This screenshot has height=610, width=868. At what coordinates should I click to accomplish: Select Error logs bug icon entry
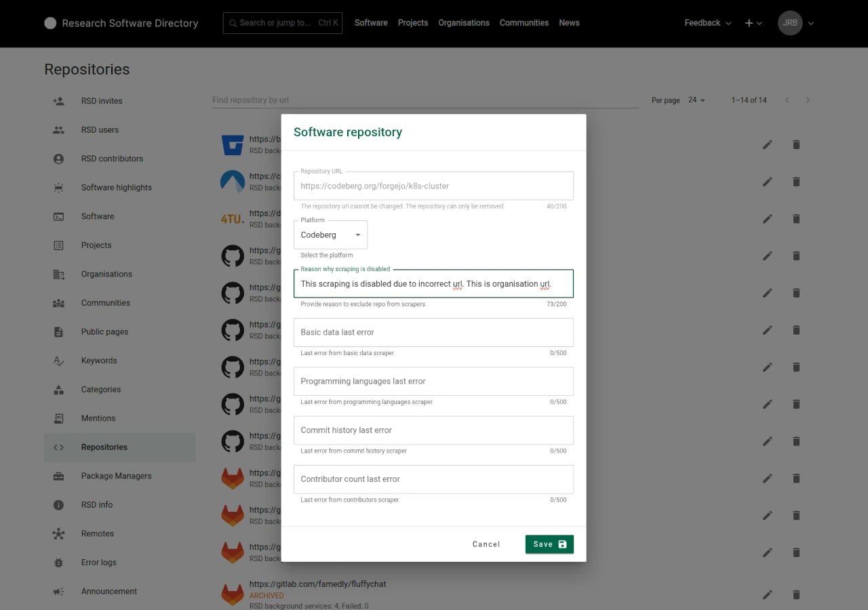(x=98, y=563)
